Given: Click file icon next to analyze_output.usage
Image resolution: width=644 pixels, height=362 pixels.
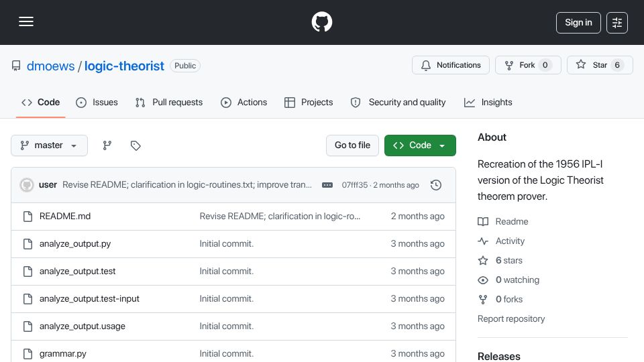Looking at the screenshot, I should (x=28, y=326).
